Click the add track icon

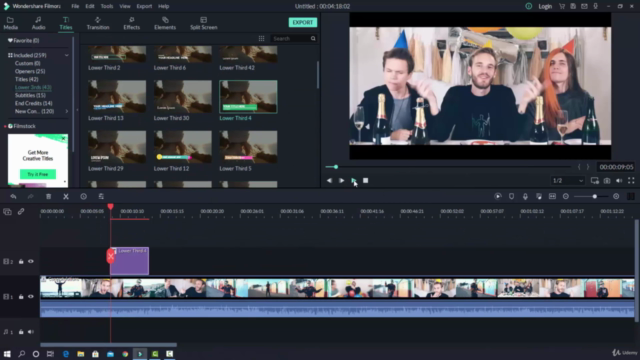[7, 211]
